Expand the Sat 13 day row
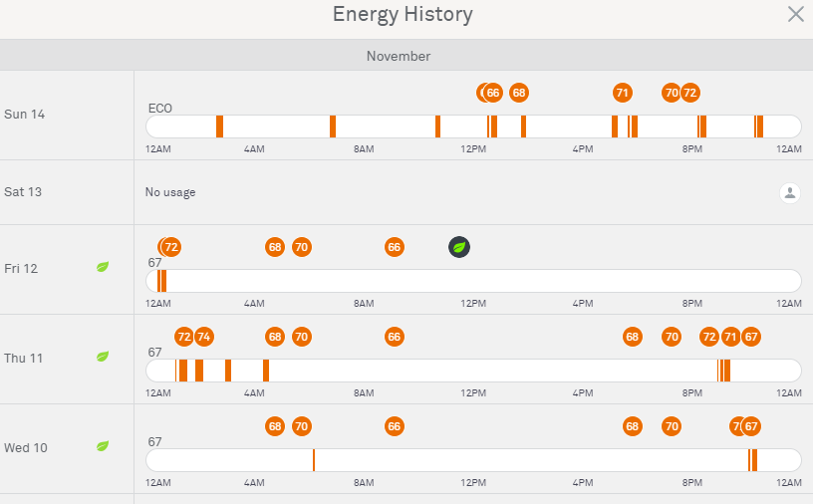Viewport: 813px width, 504px height. click(23, 192)
